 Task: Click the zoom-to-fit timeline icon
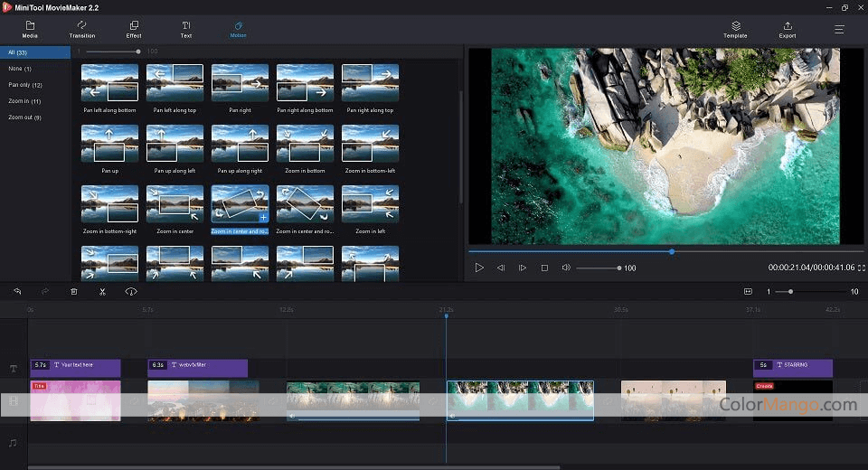[x=748, y=292]
